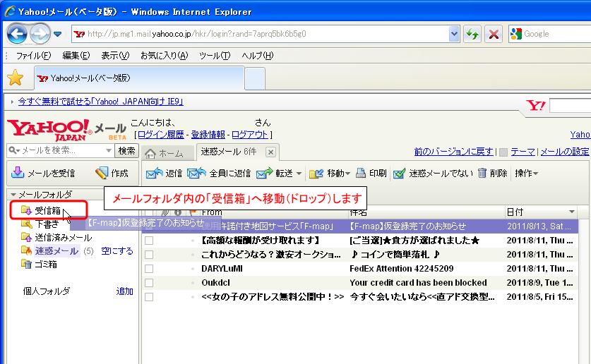591x364 pixels.
Task: Open the ツール(T) menu
Action: (x=215, y=56)
